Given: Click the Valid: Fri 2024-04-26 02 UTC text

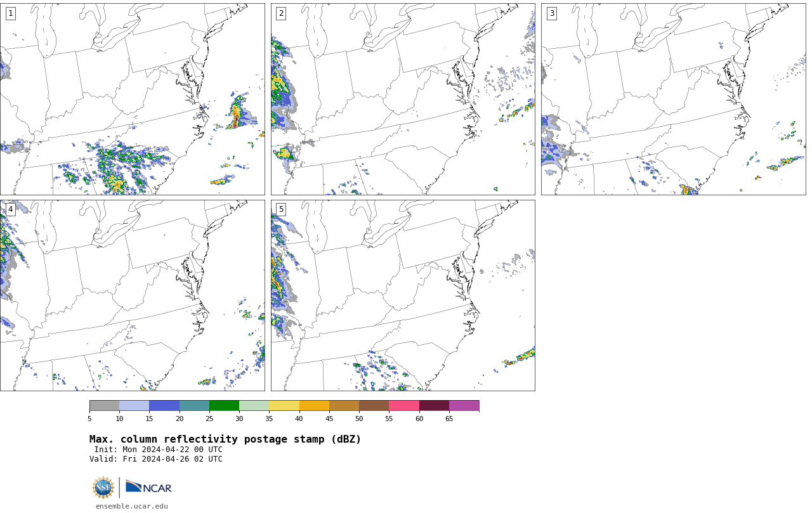Looking at the screenshot, I should tap(156, 459).
